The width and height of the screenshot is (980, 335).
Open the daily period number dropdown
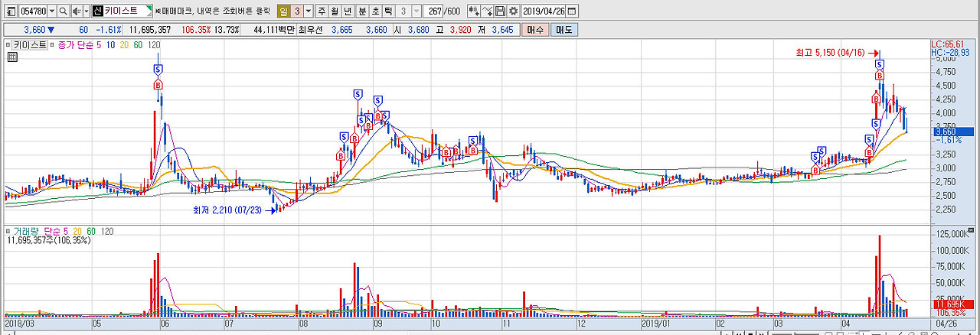point(308,11)
